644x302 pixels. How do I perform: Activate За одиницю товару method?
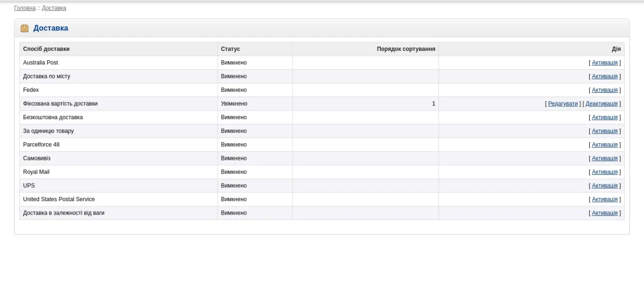pos(605,131)
